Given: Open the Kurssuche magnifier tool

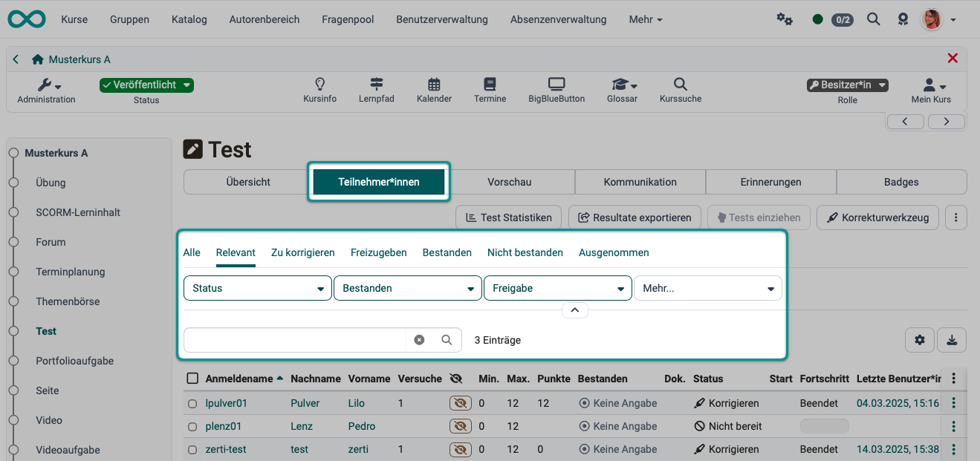Looking at the screenshot, I should (x=681, y=91).
